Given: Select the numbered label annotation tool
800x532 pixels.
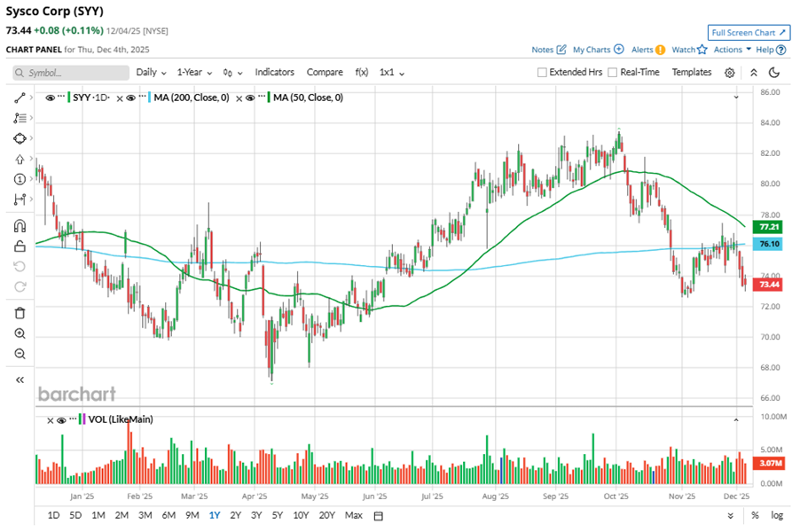Looking at the screenshot, I should click(20, 179).
